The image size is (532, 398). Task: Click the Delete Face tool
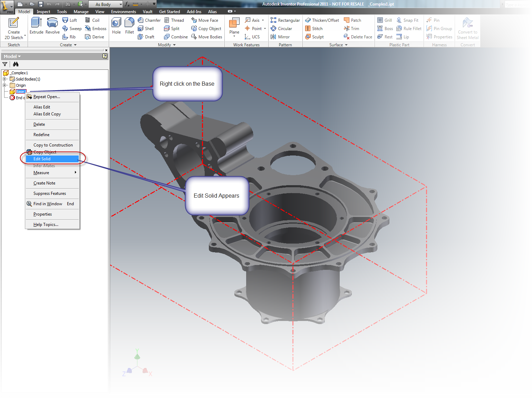pos(358,37)
